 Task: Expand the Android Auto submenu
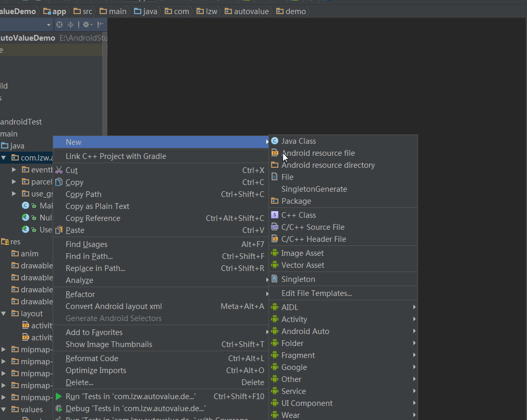343,331
